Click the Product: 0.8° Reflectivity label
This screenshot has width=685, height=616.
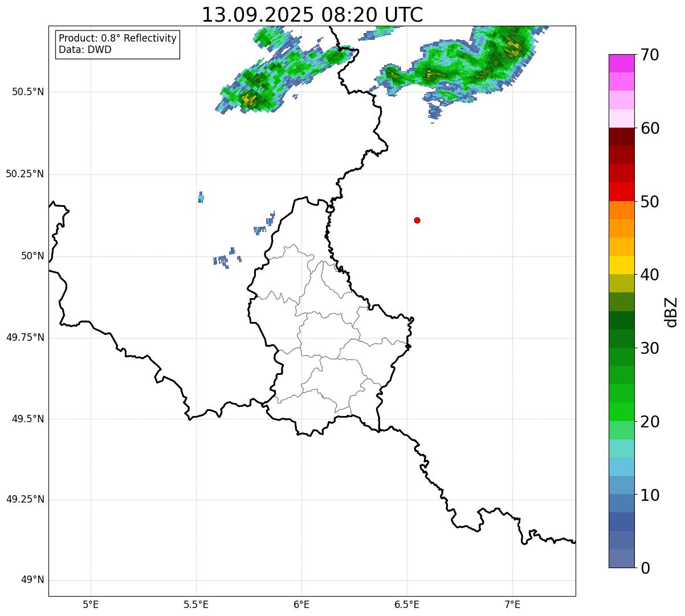[x=118, y=38]
